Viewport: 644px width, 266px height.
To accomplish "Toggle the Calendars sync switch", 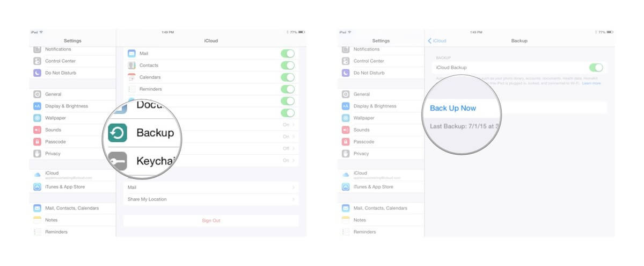I will tap(288, 77).
